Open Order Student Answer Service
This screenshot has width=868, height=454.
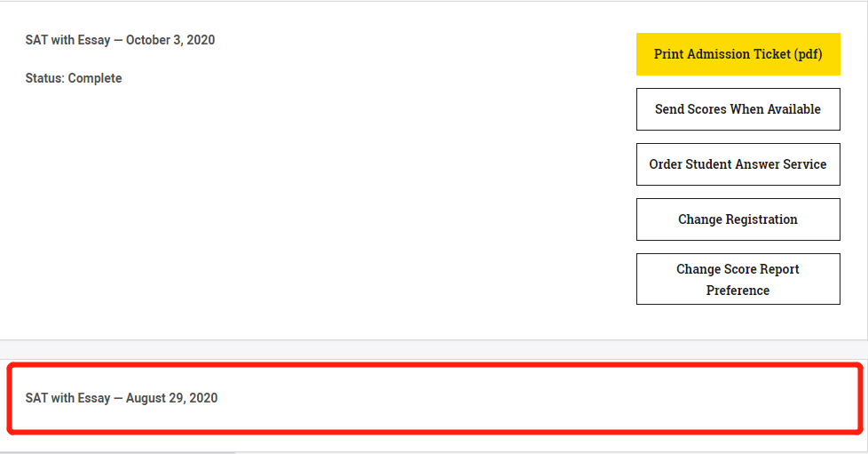738,164
